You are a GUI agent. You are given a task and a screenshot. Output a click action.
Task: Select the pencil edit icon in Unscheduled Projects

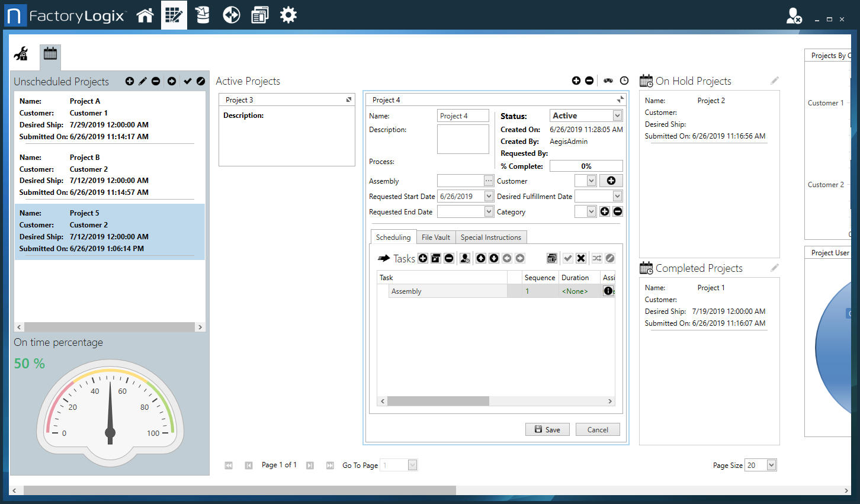tap(142, 81)
